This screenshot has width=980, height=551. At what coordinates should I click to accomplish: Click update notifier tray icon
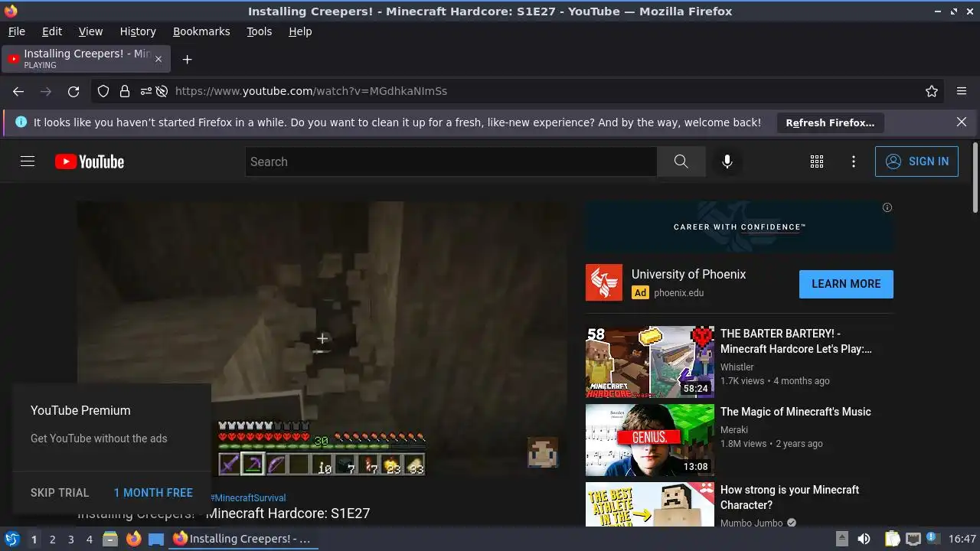click(933, 539)
